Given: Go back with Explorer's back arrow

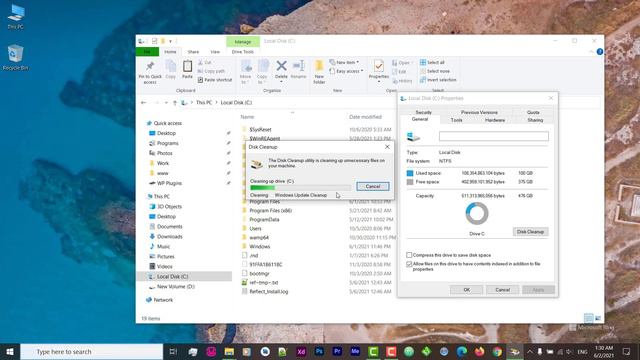Looking at the screenshot, I should 143,103.
